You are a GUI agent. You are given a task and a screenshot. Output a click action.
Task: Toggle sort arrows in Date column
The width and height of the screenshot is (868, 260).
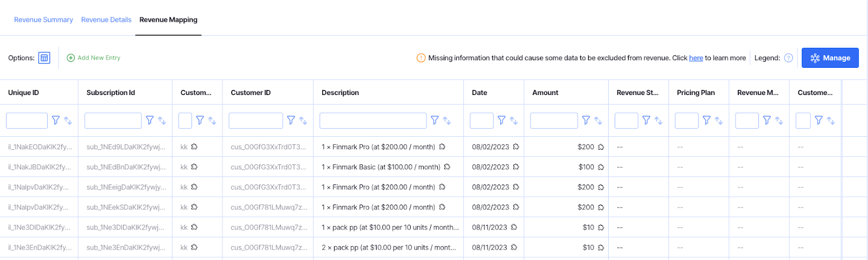click(514, 121)
